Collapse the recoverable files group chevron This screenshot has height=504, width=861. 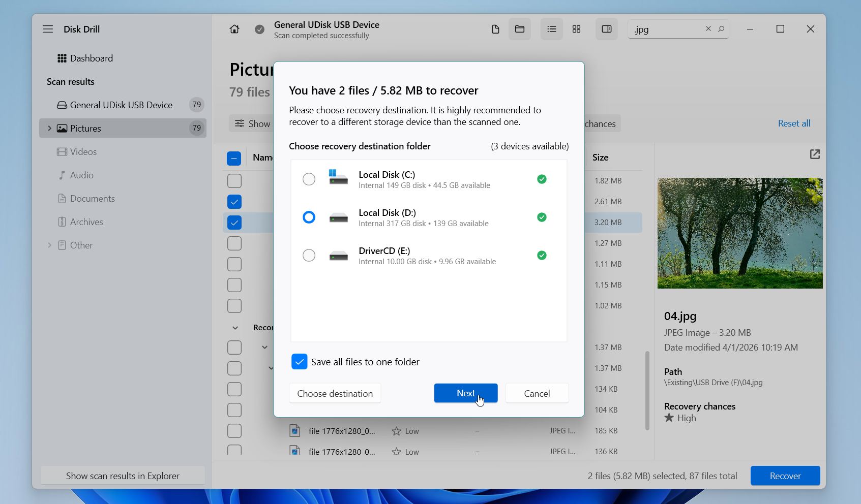[234, 327]
